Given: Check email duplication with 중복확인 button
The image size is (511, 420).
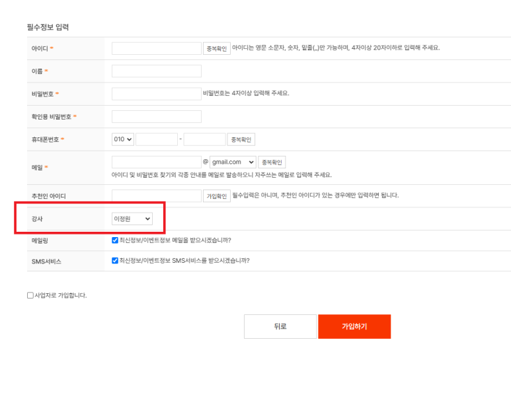Looking at the screenshot, I should 272,162.
